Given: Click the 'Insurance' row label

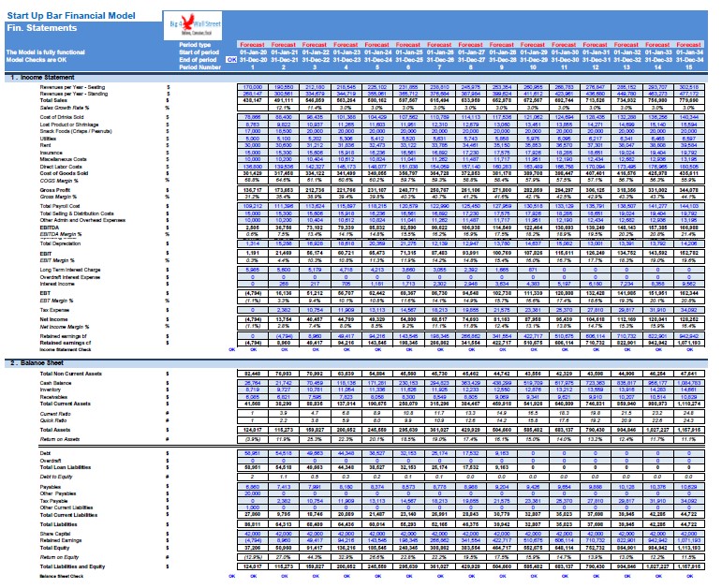Looking at the screenshot, I should (51, 153).
